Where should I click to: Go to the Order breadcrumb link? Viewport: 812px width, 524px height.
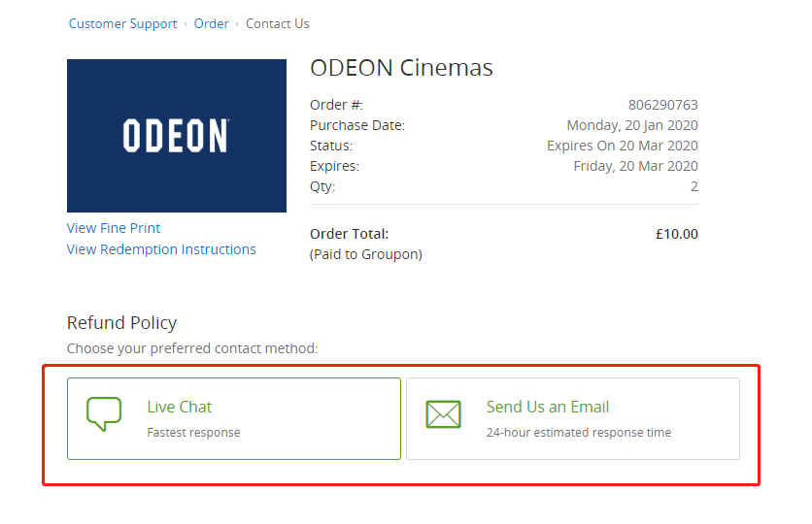212,24
